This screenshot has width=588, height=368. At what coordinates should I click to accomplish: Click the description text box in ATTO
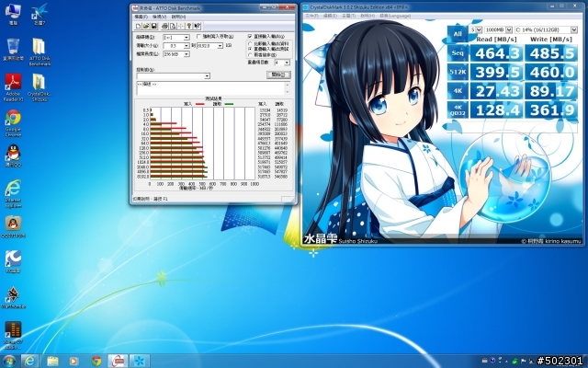210,88
